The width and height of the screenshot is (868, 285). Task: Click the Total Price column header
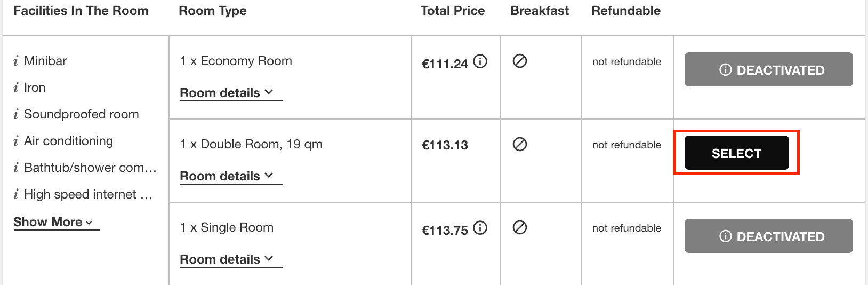point(453,11)
